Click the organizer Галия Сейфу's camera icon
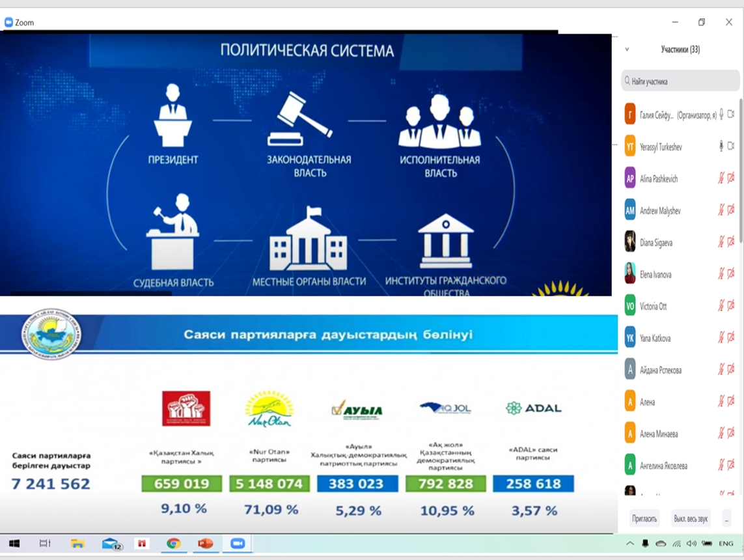The height and width of the screenshot is (560, 744). pyautogui.click(x=731, y=114)
